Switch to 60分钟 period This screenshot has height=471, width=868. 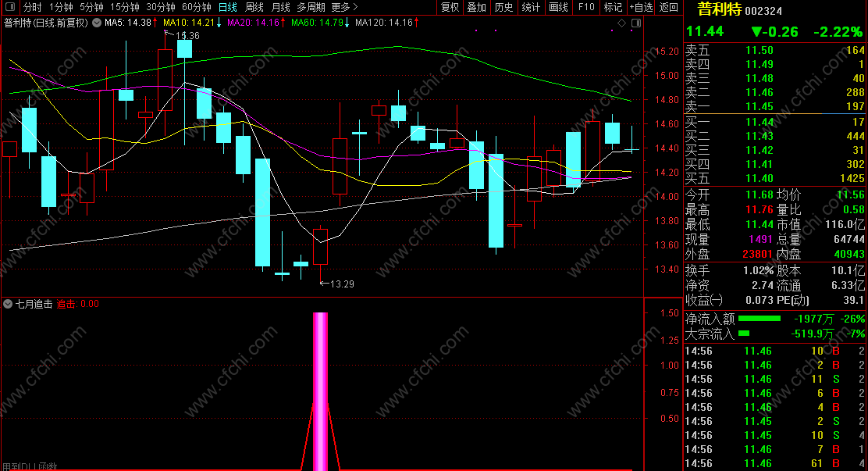click(196, 7)
